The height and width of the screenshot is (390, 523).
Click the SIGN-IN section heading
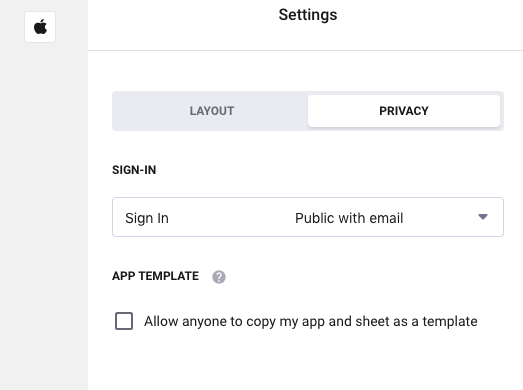click(134, 170)
